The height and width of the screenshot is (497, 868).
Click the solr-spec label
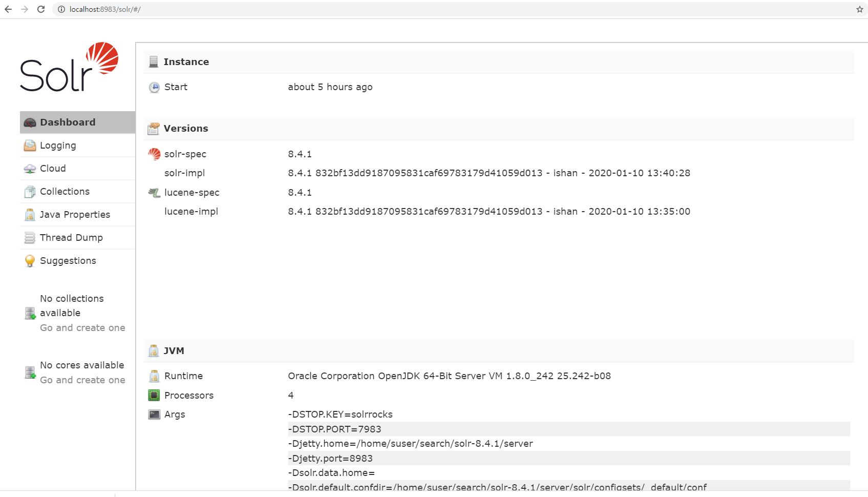click(x=185, y=154)
